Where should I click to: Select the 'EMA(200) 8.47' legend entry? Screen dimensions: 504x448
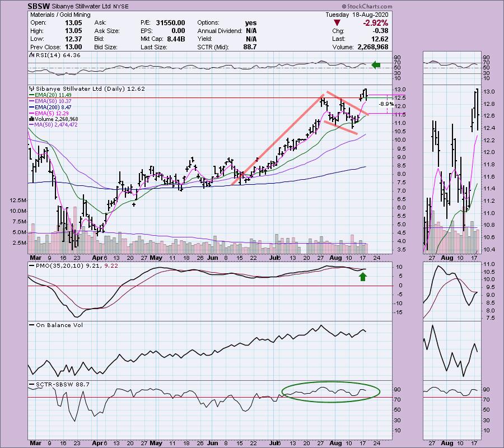(53, 107)
